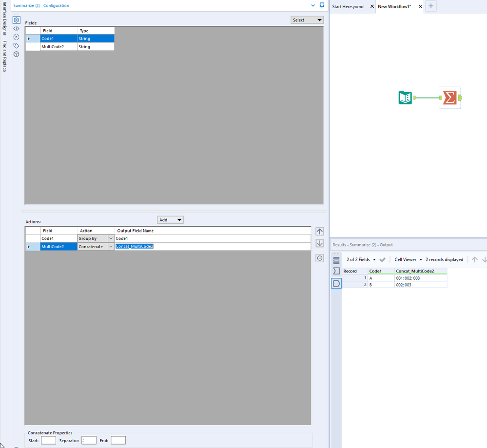487x448 pixels.
Task: Open the Find and Replace side tab
Action: pyautogui.click(x=4, y=56)
